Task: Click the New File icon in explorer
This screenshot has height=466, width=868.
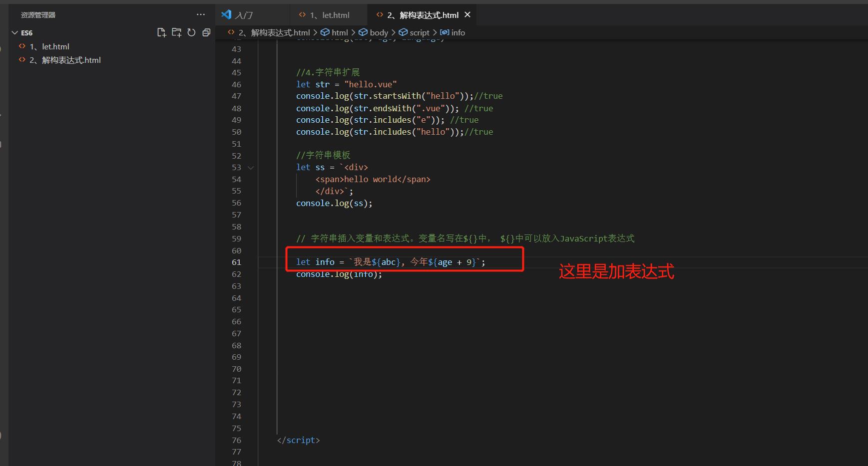Action: 161,32
